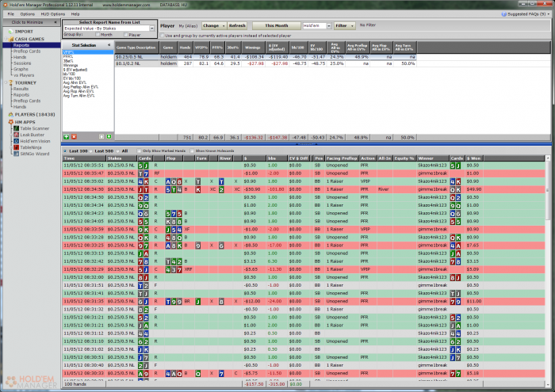Viewport: 555px width, 392px height.
Task: Sort hands by Time column header
Action: pyautogui.click(x=84, y=158)
